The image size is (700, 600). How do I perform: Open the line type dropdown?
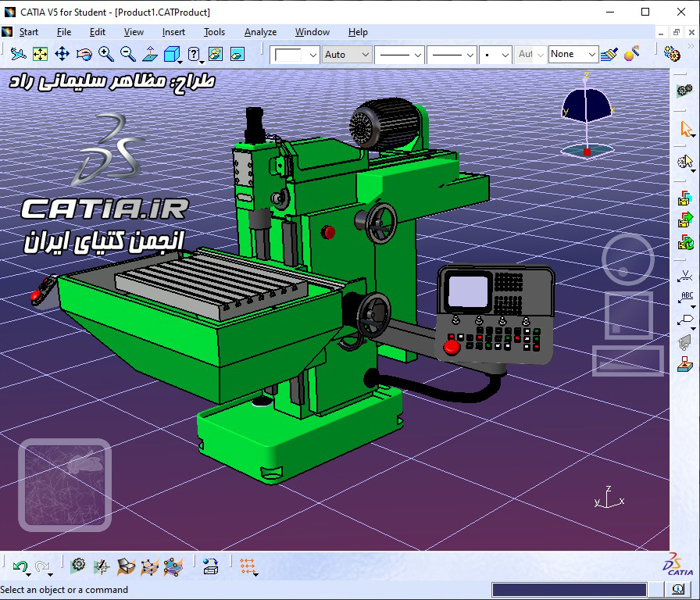point(452,55)
